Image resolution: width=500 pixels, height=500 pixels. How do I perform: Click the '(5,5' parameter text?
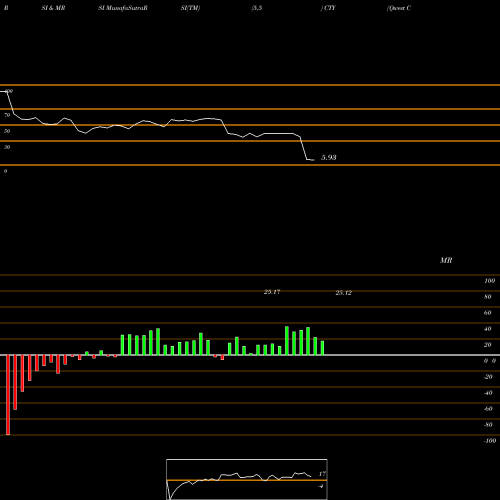[x=257, y=8]
